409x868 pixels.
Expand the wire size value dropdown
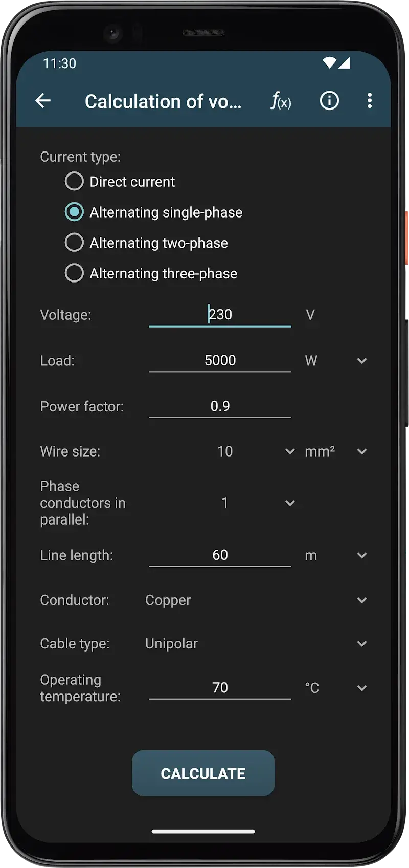[290, 451]
